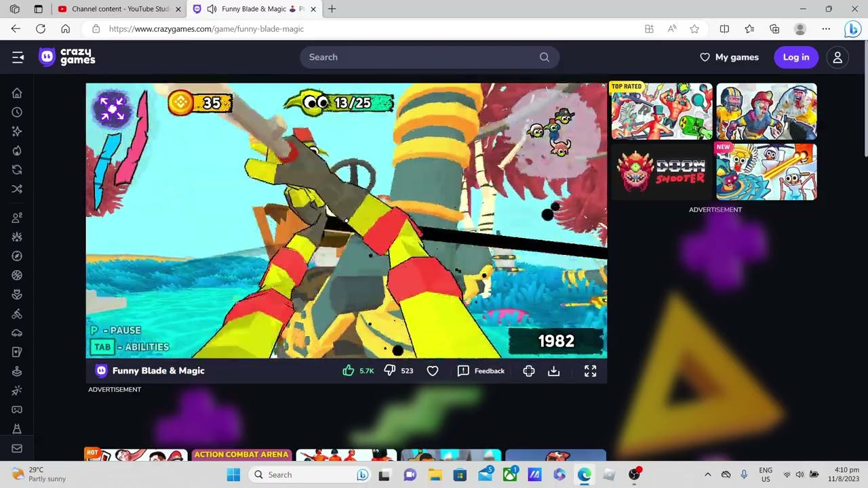Open Basketball category icon in sidebar
The height and width of the screenshot is (488, 868).
tap(17, 275)
